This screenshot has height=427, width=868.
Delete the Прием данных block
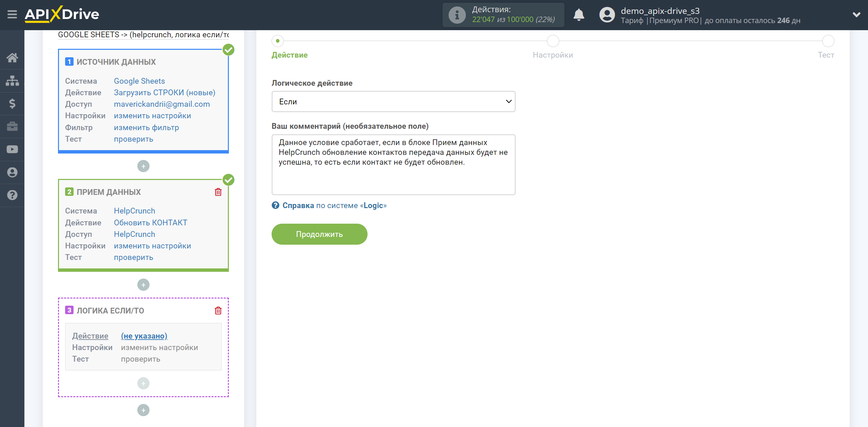tap(218, 192)
